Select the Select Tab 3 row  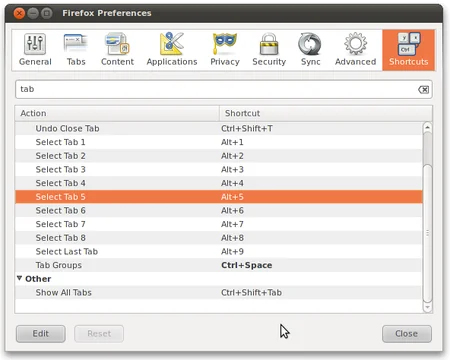coord(219,170)
